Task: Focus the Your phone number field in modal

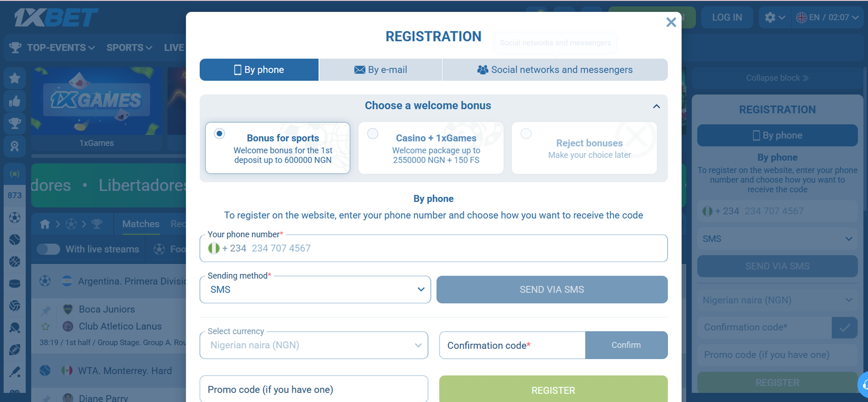Action: [433, 248]
